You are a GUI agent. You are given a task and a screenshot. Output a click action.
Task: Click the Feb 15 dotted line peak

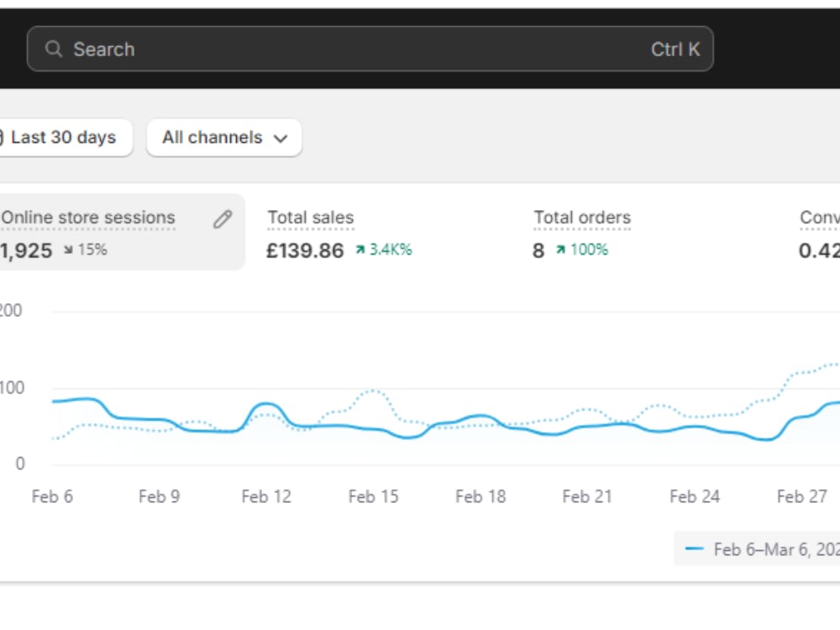tap(373, 391)
